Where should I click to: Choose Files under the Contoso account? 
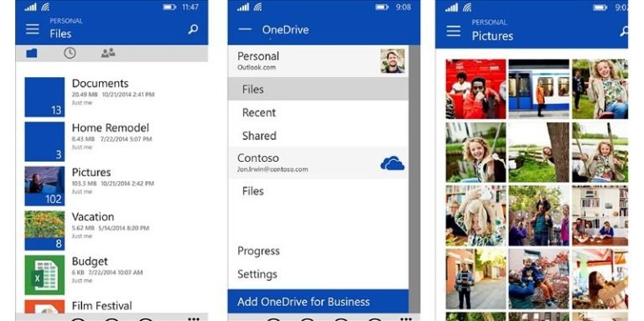click(x=319, y=191)
